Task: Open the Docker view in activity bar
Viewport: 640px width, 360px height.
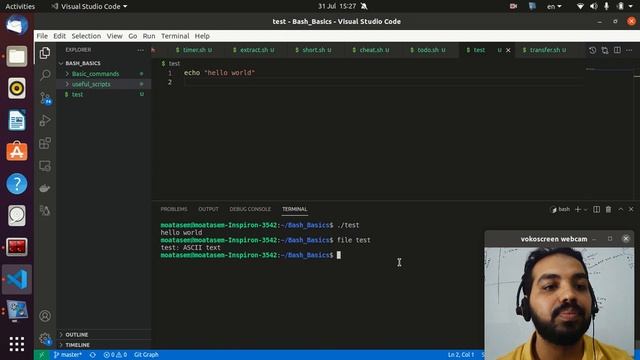Action: [x=45, y=188]
